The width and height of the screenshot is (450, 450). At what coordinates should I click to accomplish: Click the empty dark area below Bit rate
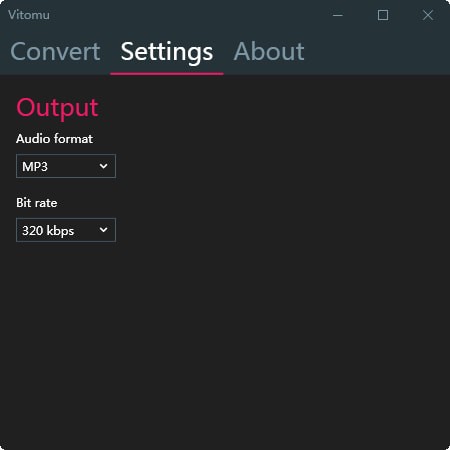click(x=225, y=343)
